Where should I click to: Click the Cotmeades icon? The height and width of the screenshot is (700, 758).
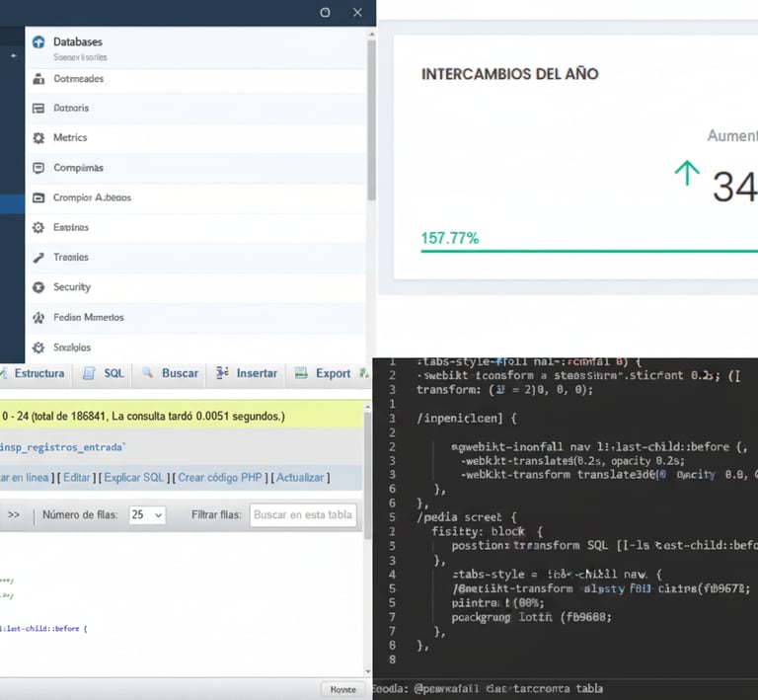38,79
